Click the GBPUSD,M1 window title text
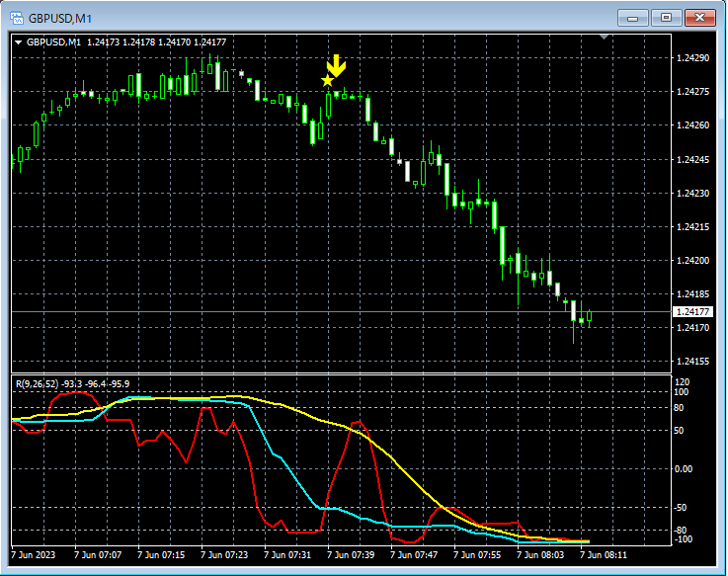Viewport: 728px width, 576px height. (60, 19)
